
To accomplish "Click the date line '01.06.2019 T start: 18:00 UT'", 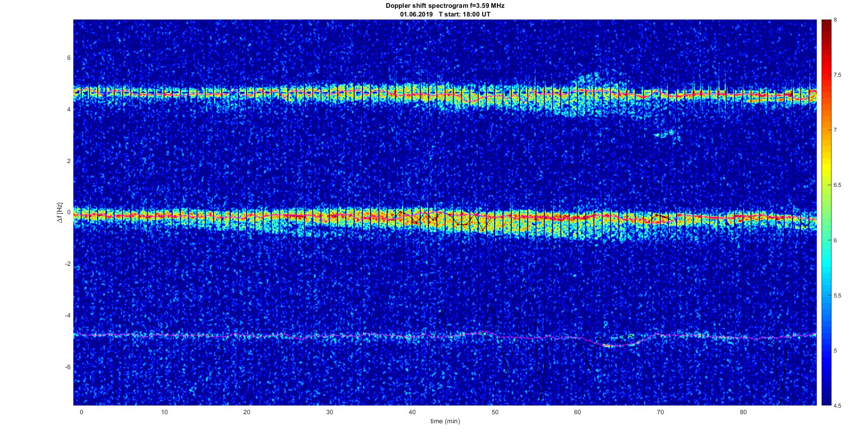I will coord(445,14).
